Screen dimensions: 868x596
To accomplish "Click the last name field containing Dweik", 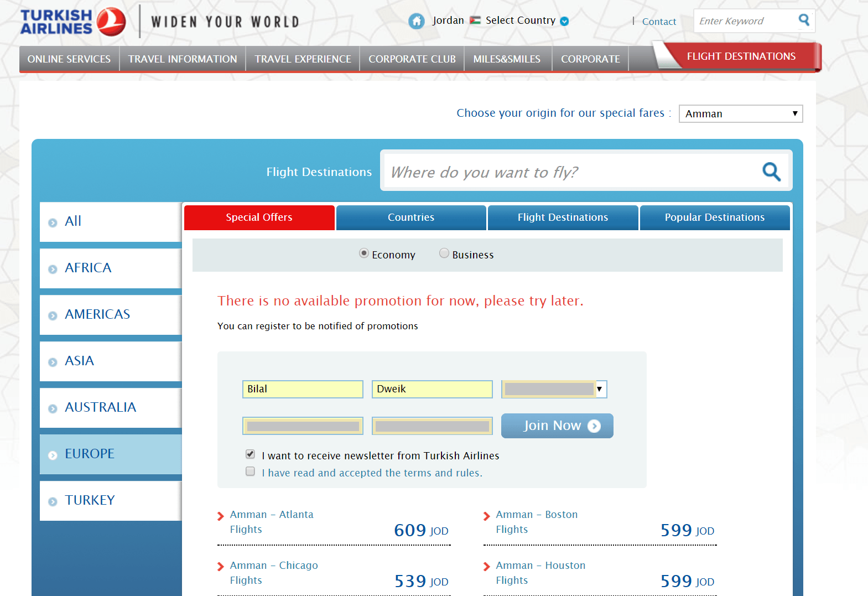I will [x=432, y=389].
